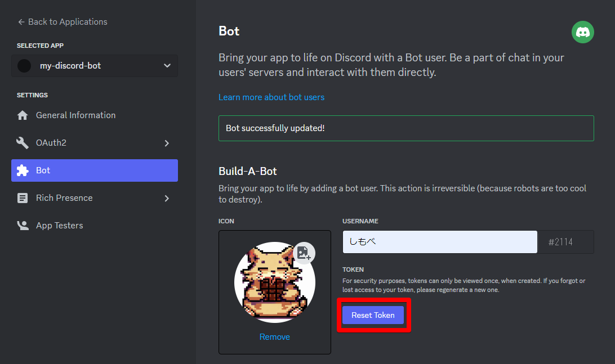Image resolution: width=615 pixels, height=364 pixels.
Task: Open Rich Presence via its list icon
Action: tap(23, 197)
